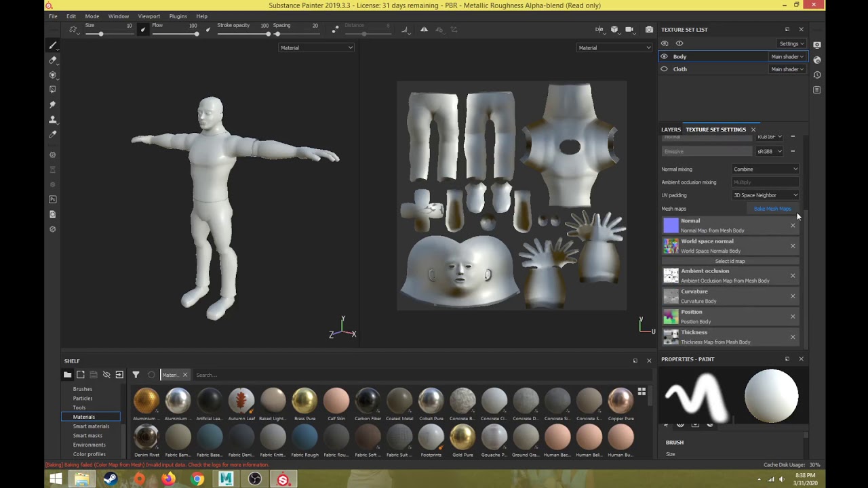Click the shelf filter funnel icon
Image resolution: width=868 pixels, height=488 pixels.
click(136, 375)
